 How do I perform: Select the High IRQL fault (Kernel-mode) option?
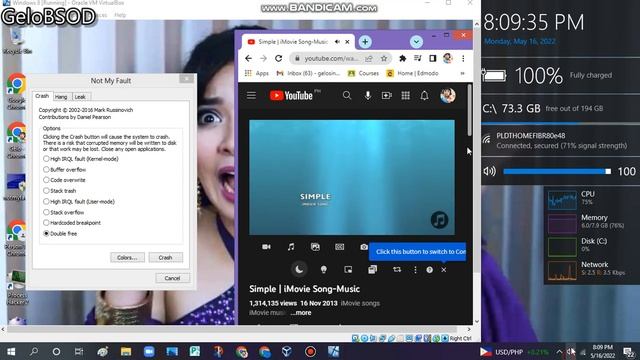80,159
